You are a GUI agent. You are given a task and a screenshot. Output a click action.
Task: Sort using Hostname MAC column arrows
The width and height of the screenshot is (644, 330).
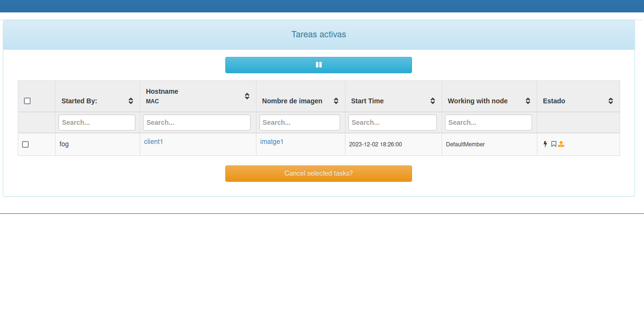pos(247,96)
